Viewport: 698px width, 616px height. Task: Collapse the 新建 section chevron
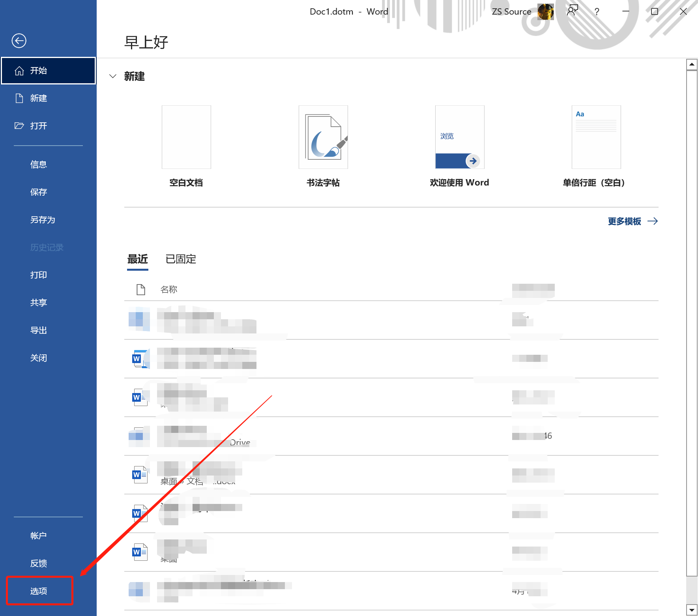point(113,76)
